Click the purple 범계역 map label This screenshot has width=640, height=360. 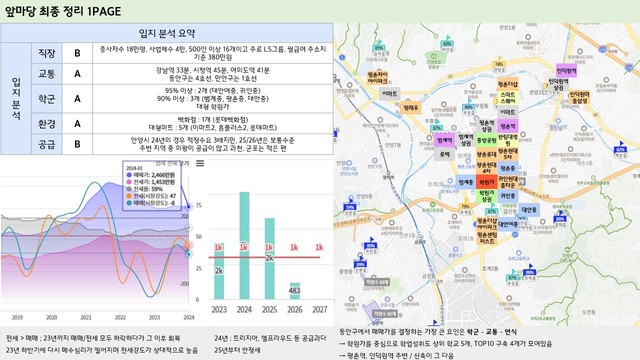[444, 140]
